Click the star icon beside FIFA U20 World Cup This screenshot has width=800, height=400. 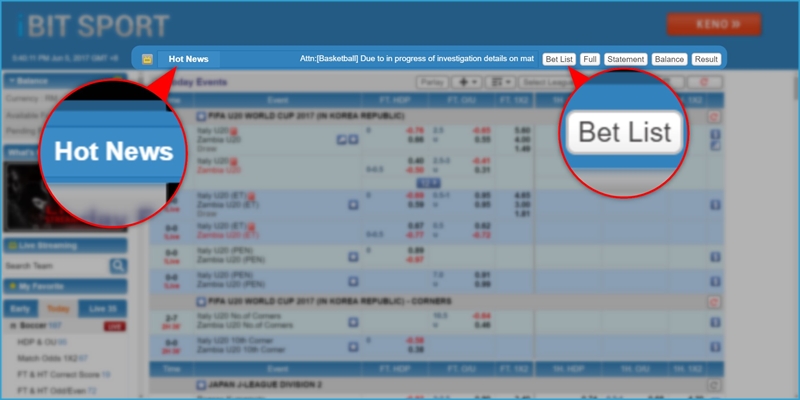pyautogui.click(x=201, y=117)
